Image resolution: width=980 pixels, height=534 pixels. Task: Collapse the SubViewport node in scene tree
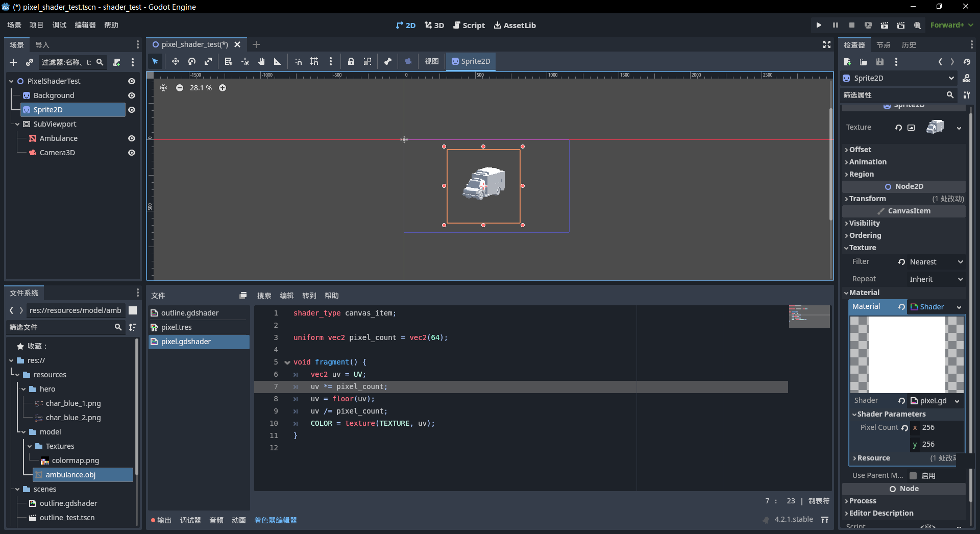click(x=17, y=124)
